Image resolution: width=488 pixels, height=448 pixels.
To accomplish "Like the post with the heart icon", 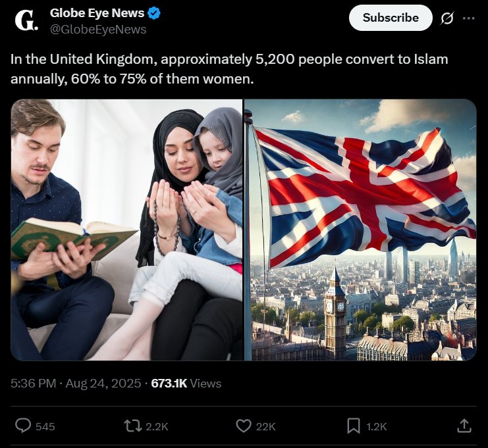I will click(x=244, y=426).
